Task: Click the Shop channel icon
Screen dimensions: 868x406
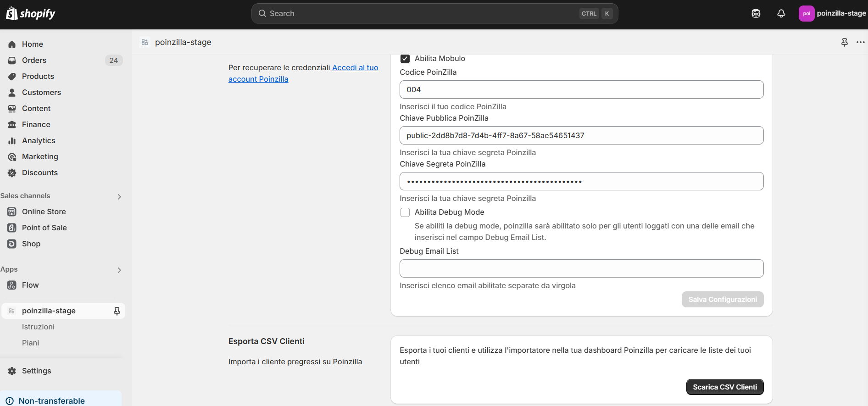Action: pos(12,244)
